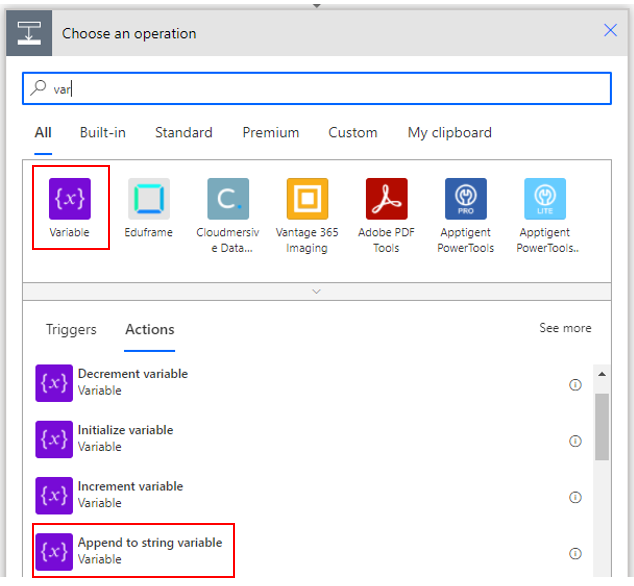
Task: Select the Eduframe connector icon
Action: point(149,199)
